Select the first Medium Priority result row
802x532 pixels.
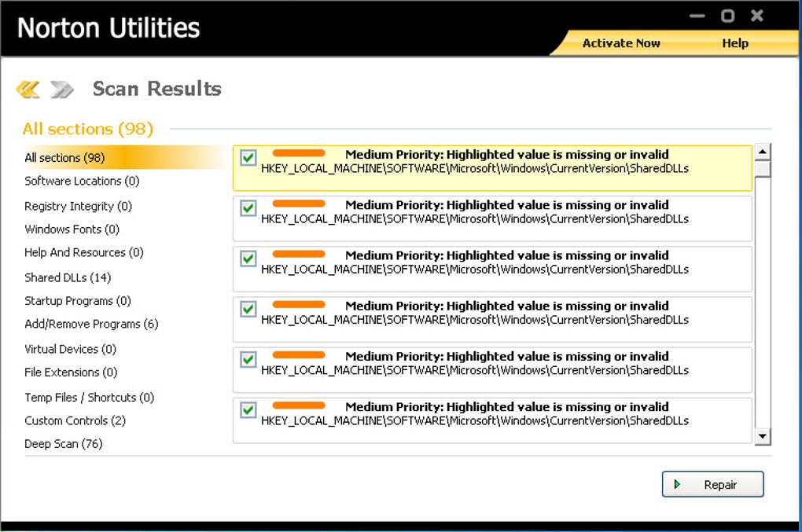click(x=492, y=168)
